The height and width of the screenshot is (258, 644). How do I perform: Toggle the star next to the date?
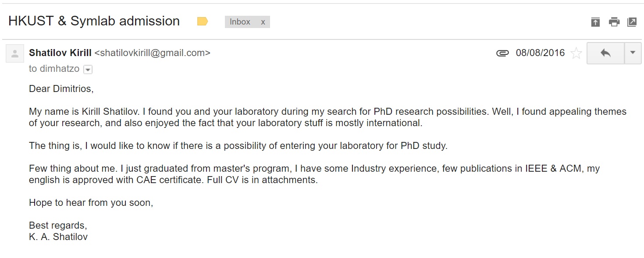pos(576,53)
